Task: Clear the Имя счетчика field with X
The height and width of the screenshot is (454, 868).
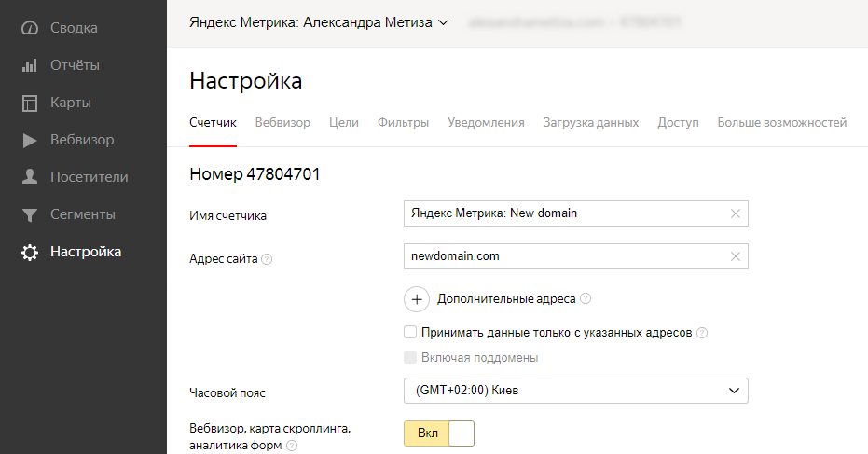Action: [x=735, y=213]
